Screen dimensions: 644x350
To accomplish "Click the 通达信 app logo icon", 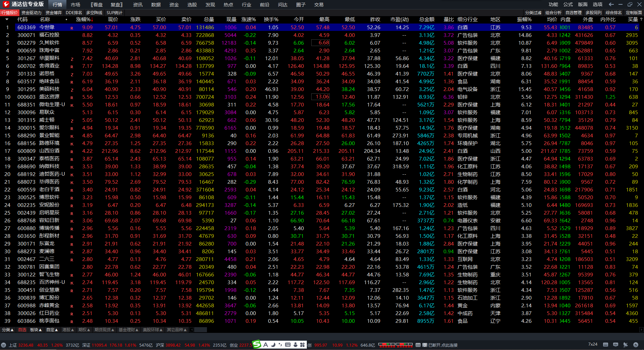I will 6,4.
